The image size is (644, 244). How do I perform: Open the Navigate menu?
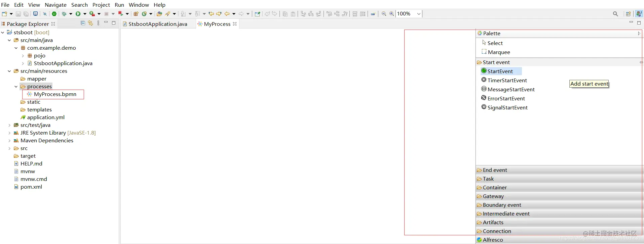coord(55,5)
